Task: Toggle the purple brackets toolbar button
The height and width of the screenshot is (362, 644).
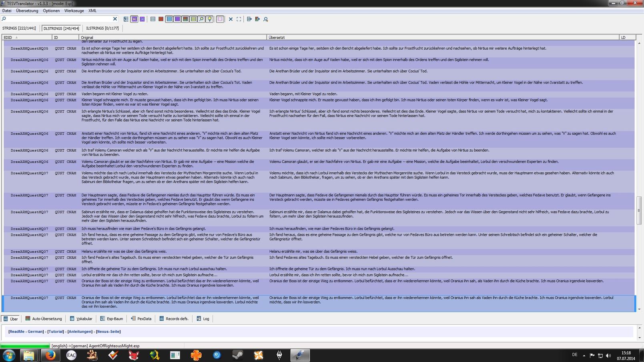Action: click(220, 19)
